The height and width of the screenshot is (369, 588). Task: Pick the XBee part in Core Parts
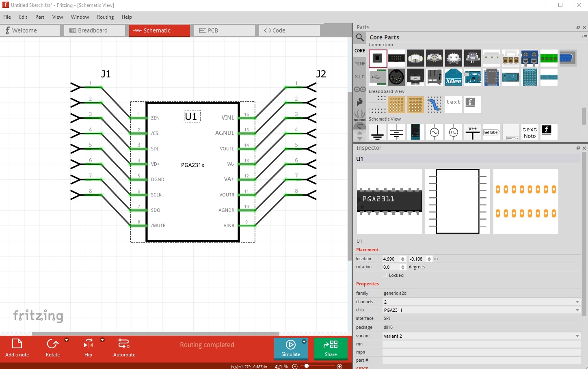453,77
